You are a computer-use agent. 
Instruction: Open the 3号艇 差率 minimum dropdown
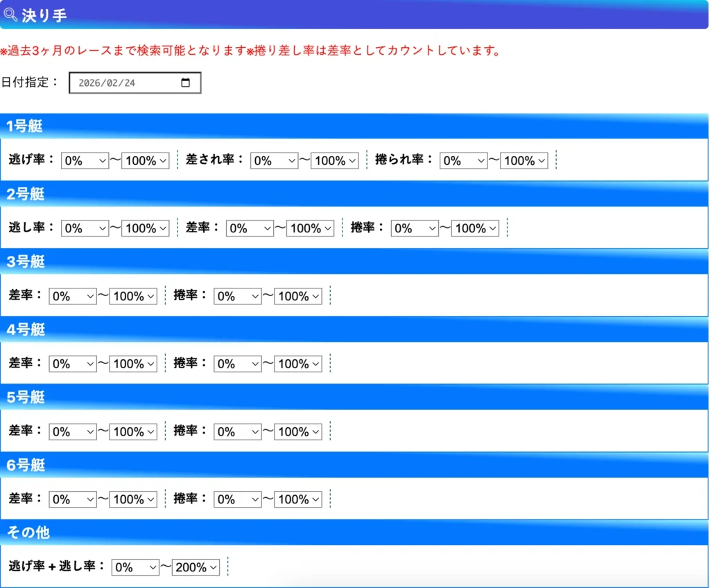[72, 295]
